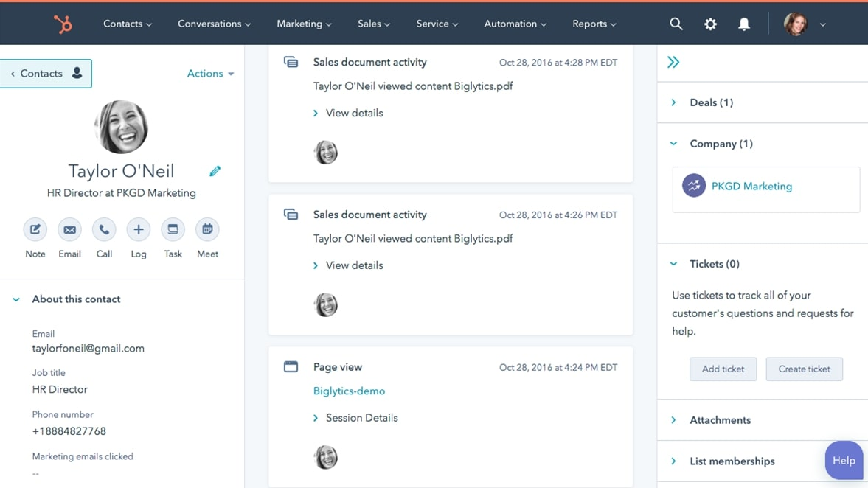The height and width of the screenshot is (488, 868).
Task: Open the Biglytics-demo page view link
Action: 349,391
